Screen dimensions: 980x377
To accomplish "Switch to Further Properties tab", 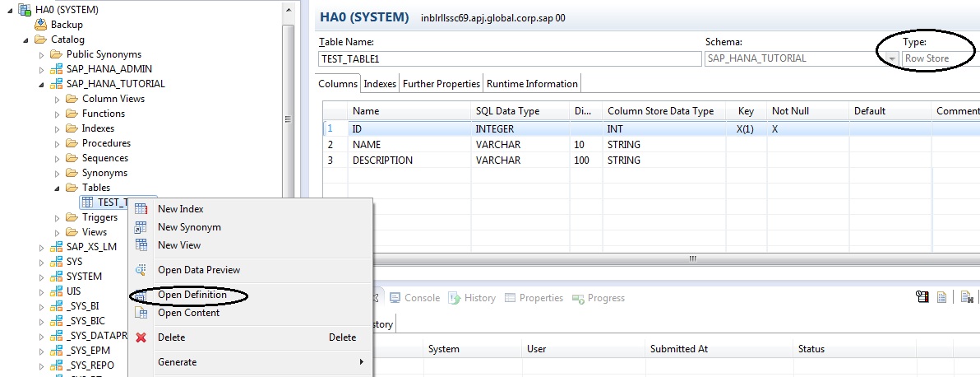I will [x=441, y=83].
